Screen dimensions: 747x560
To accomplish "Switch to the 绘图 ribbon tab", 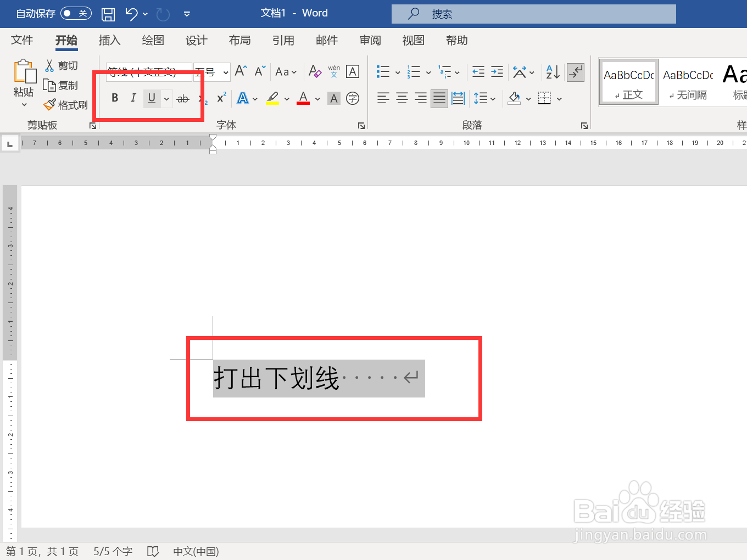I will click(153, 40).
